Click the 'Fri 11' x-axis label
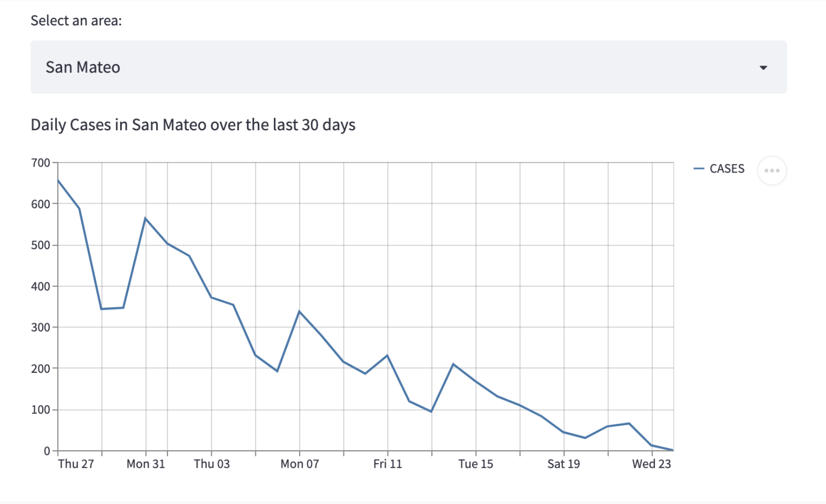The height and width of the screenshot is (504, 826). point(388,464)
